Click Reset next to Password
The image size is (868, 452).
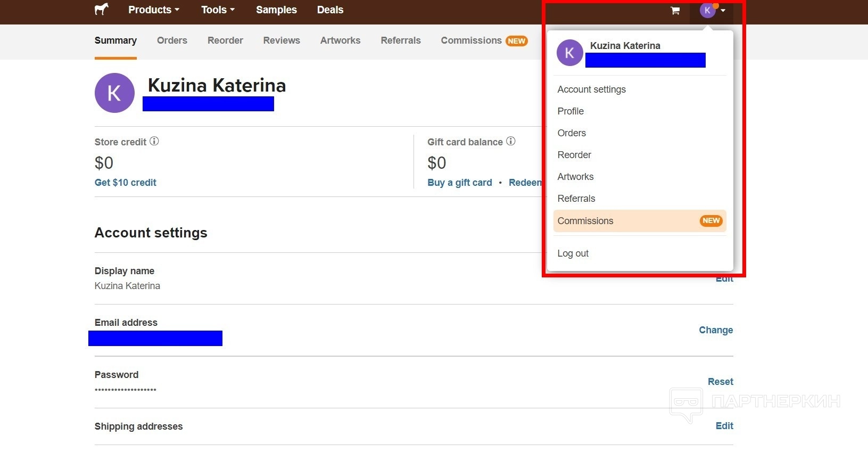(720, 382)
